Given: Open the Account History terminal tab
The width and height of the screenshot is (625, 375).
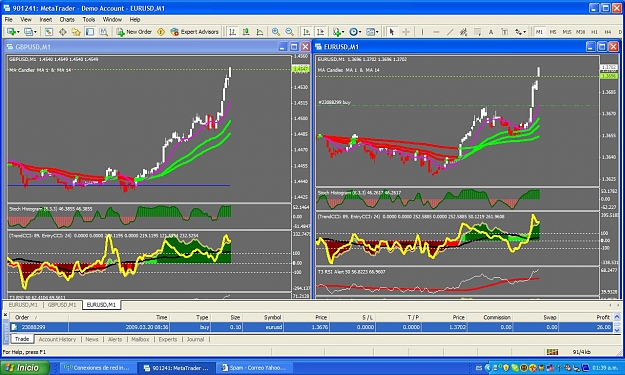Looking at the screenshot, I should (57, 340).
